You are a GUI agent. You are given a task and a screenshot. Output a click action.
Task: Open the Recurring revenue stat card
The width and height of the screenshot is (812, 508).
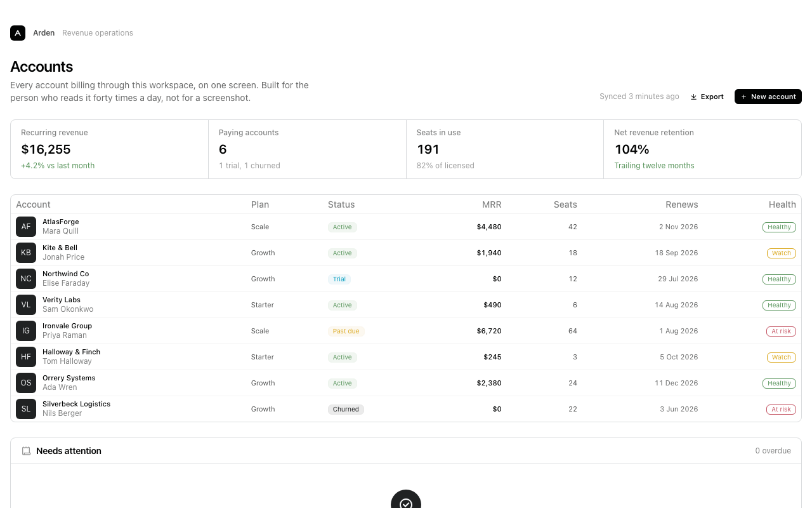point(110,149)
